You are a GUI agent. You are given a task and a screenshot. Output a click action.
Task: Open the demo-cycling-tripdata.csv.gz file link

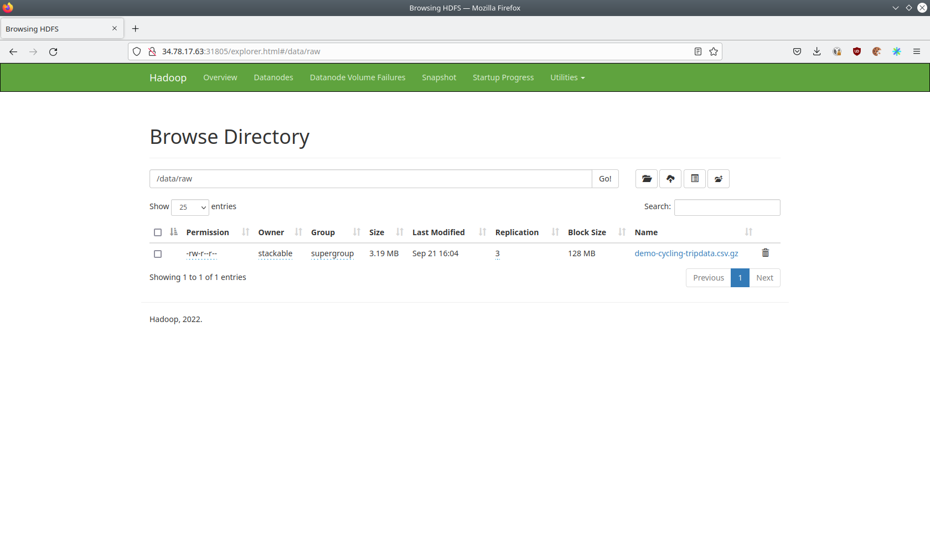686,253
